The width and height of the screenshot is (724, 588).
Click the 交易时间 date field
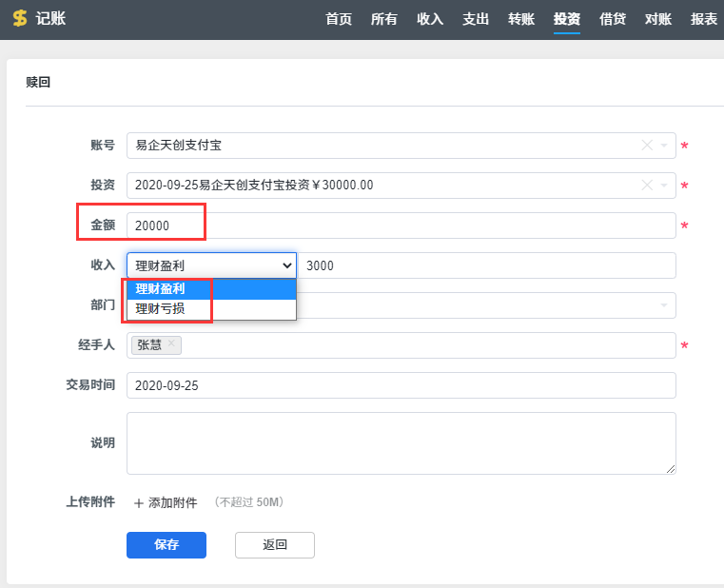[x=401, y=385]
